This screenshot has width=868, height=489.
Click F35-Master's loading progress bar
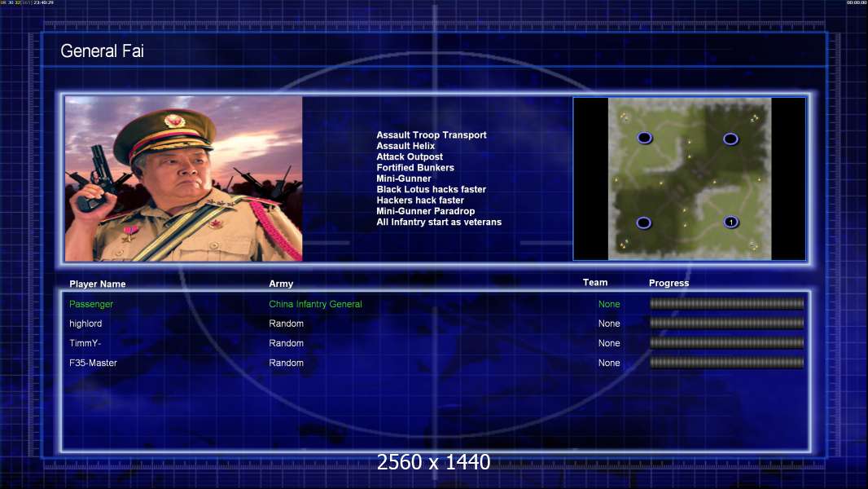click(726, 363)
